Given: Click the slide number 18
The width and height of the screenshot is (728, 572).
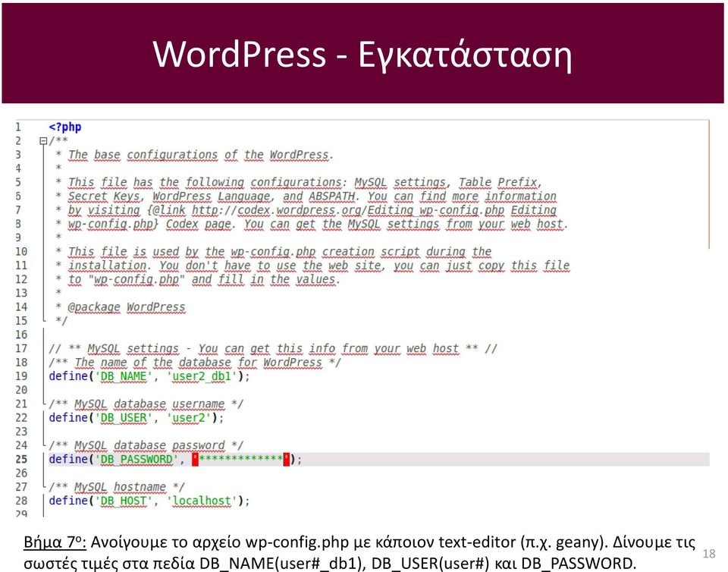Looking at the screenshot, I should [709, 554].
